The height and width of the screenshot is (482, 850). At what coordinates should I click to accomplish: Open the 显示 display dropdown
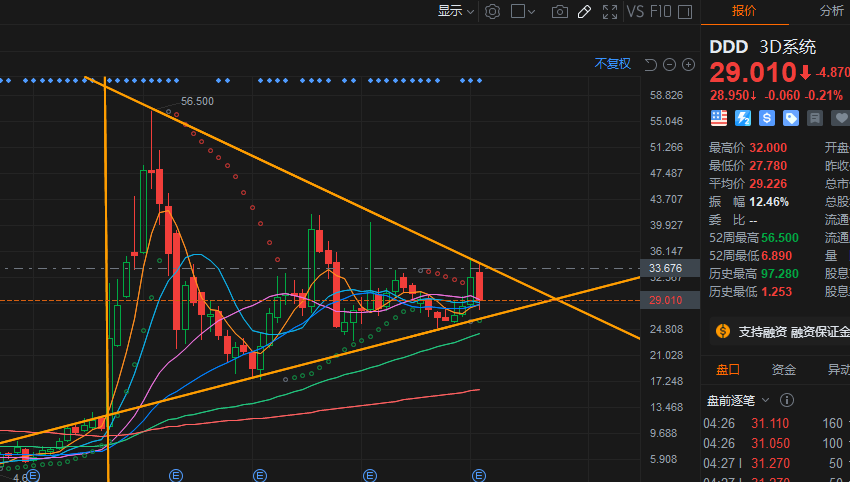tap(455, 11)
